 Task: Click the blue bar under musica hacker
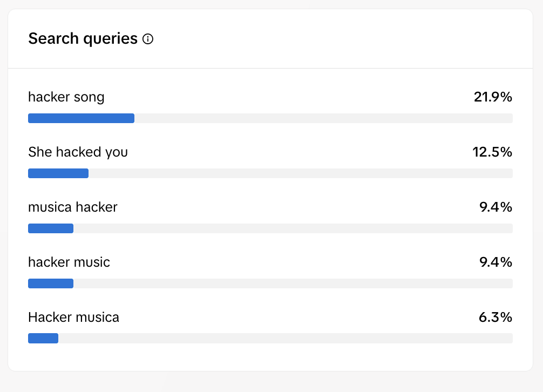[51, 228]
